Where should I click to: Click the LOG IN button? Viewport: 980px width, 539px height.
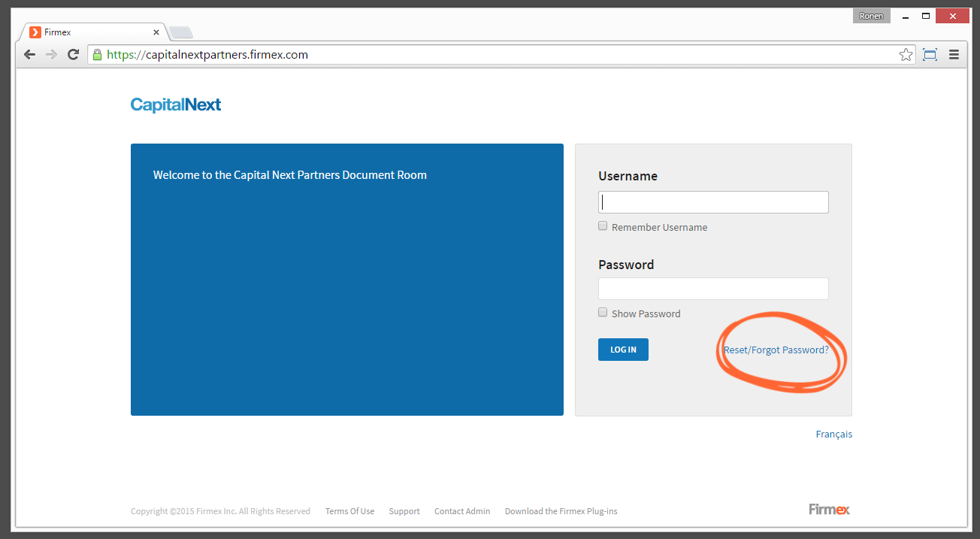tap(623, 350)
